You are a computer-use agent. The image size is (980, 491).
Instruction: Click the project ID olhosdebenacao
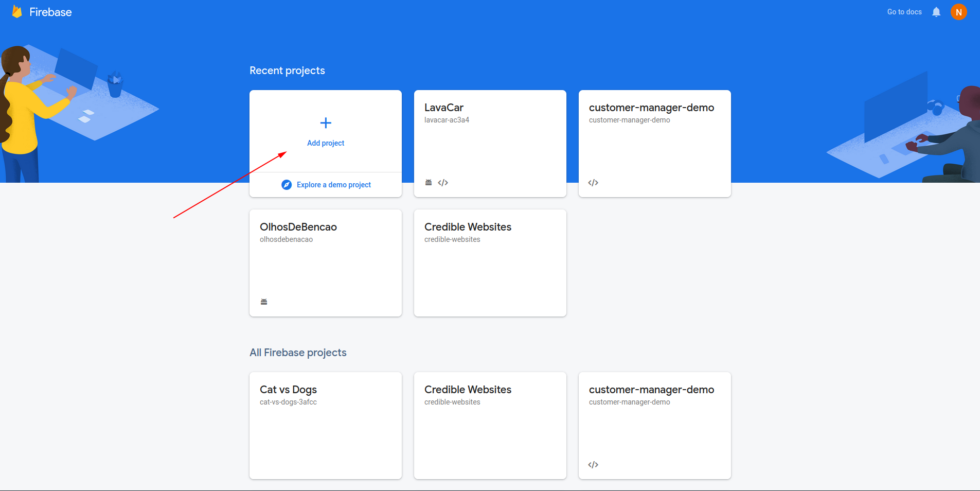click(286, 239)
